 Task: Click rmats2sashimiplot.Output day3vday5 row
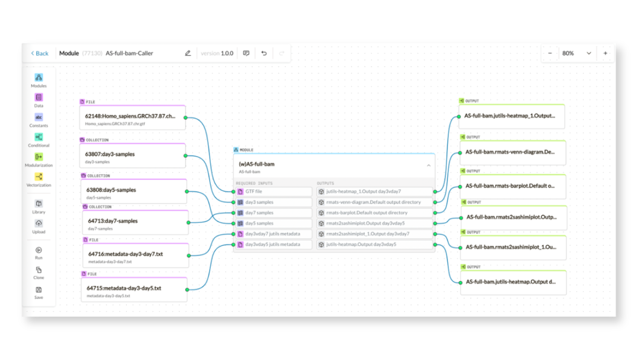coord(375,223)
